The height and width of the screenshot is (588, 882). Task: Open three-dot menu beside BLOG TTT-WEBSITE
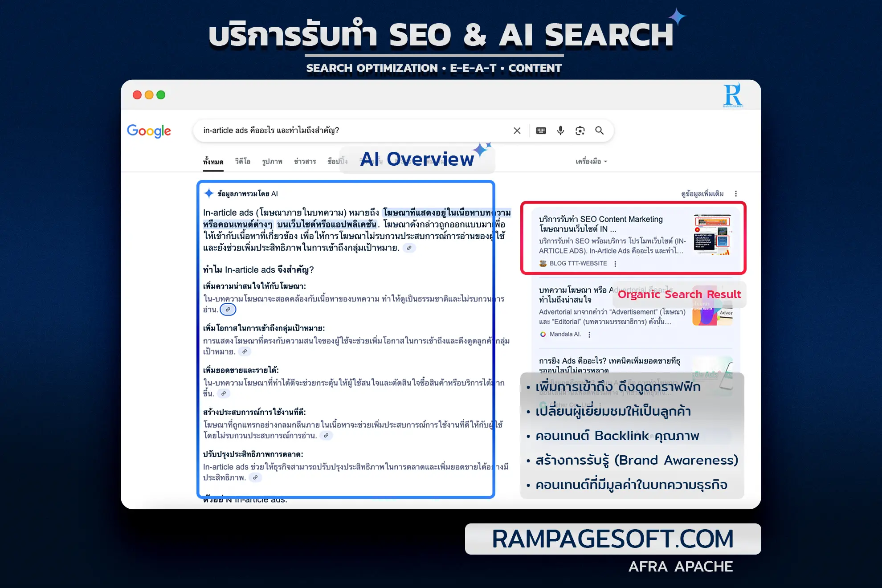click(615, 264)
